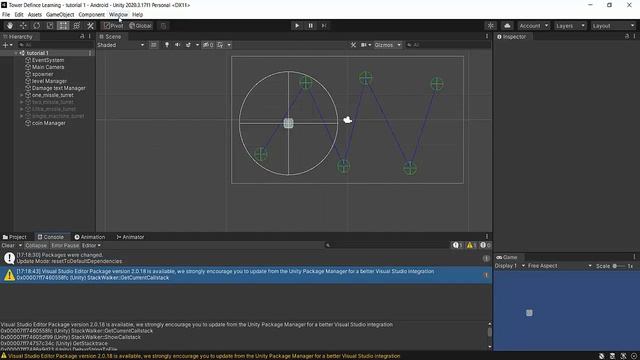640x360 pixels.
Task: Toggle grid snapping icon in toolbar
Action: coord(163,26)
